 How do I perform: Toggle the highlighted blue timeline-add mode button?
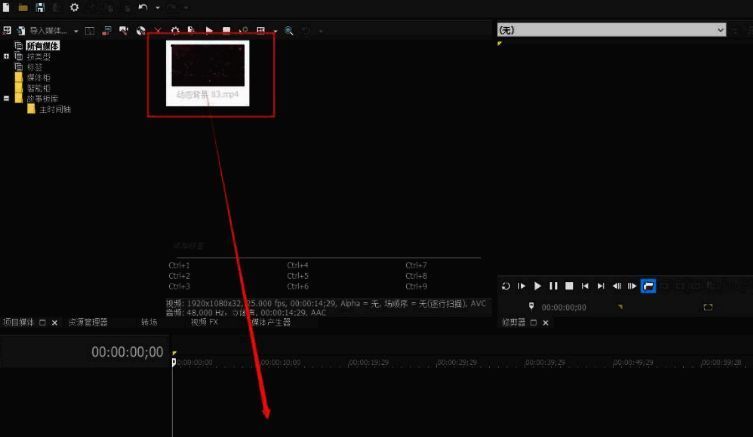click(648, 286)
